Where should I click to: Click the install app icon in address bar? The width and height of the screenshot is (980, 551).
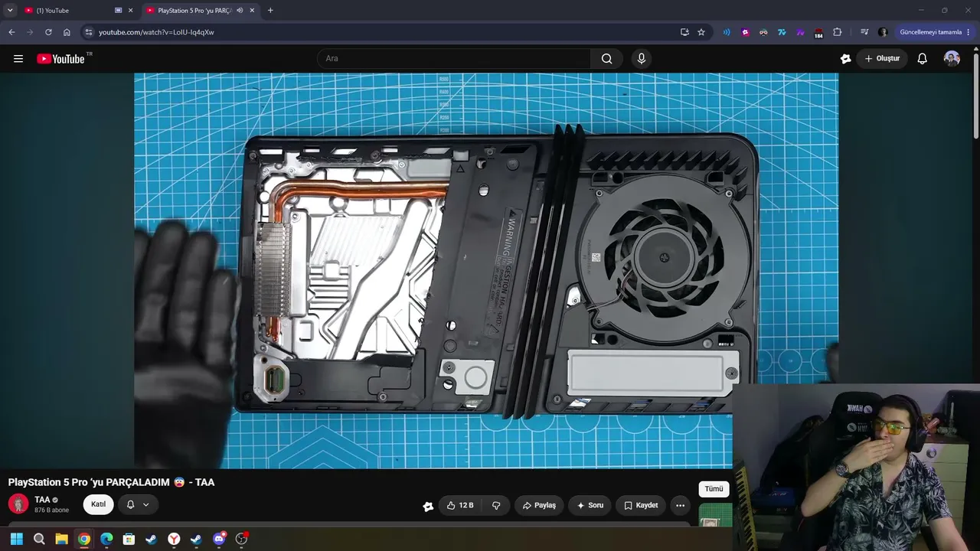click(684, 32)
